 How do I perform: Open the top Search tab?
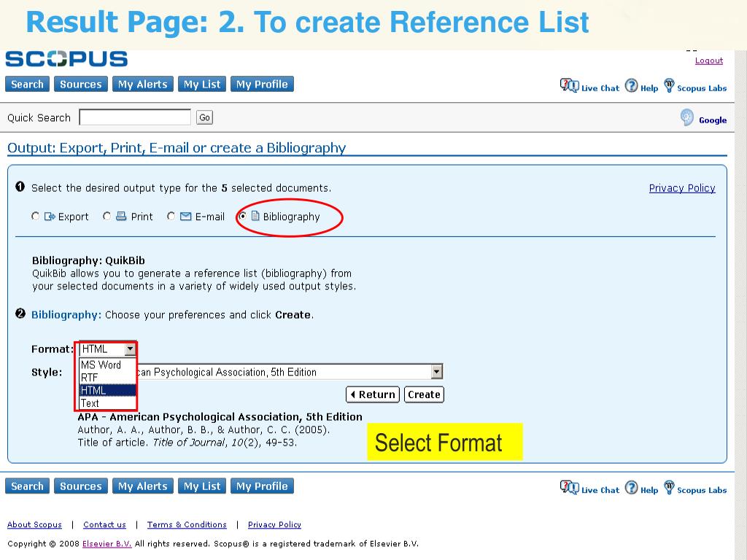coord(27,85)
